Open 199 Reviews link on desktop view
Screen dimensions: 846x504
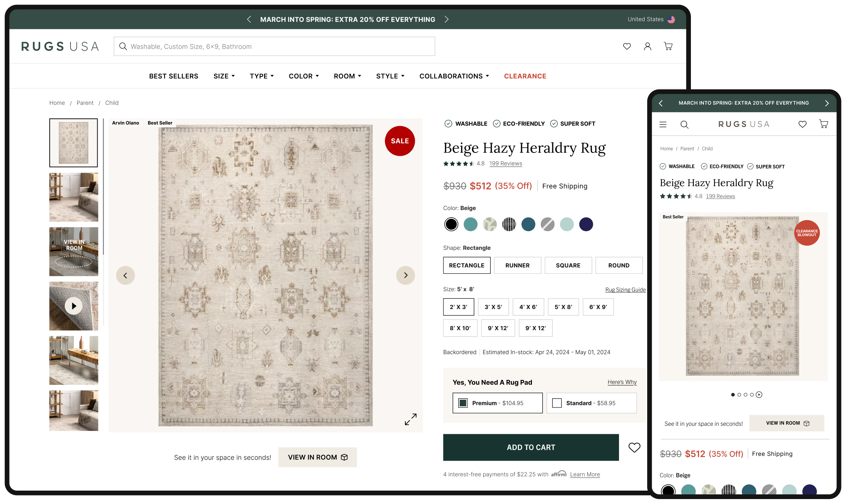click(x=506, y=164)
